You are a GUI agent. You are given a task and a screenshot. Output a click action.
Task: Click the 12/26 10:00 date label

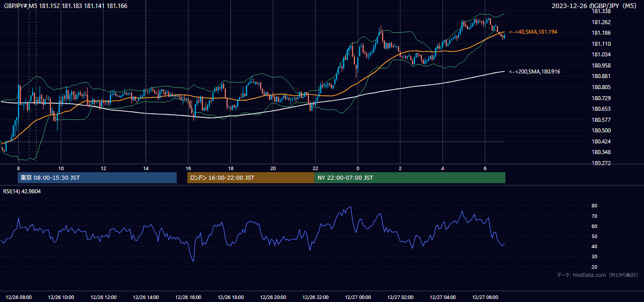tap(61, 297)
